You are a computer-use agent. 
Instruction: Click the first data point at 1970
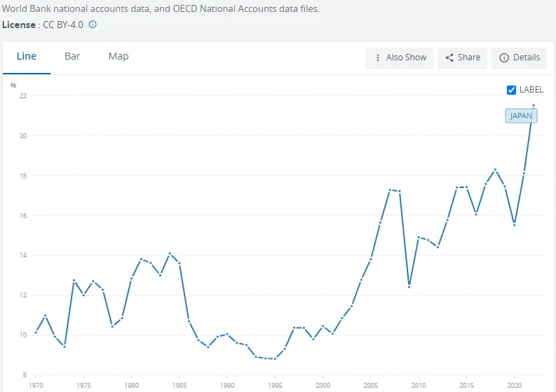point(36,332)
